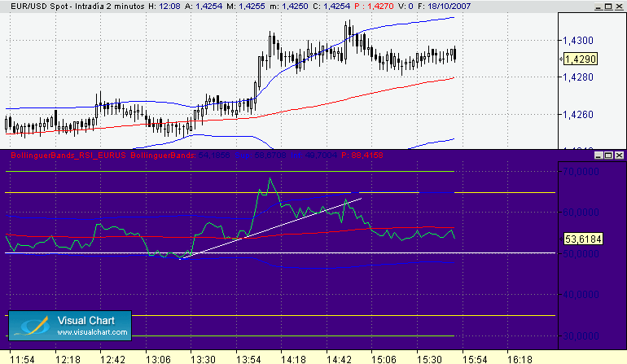
Task: Click the 'M: 1,4255' high value
Action: tap(246, 7)
